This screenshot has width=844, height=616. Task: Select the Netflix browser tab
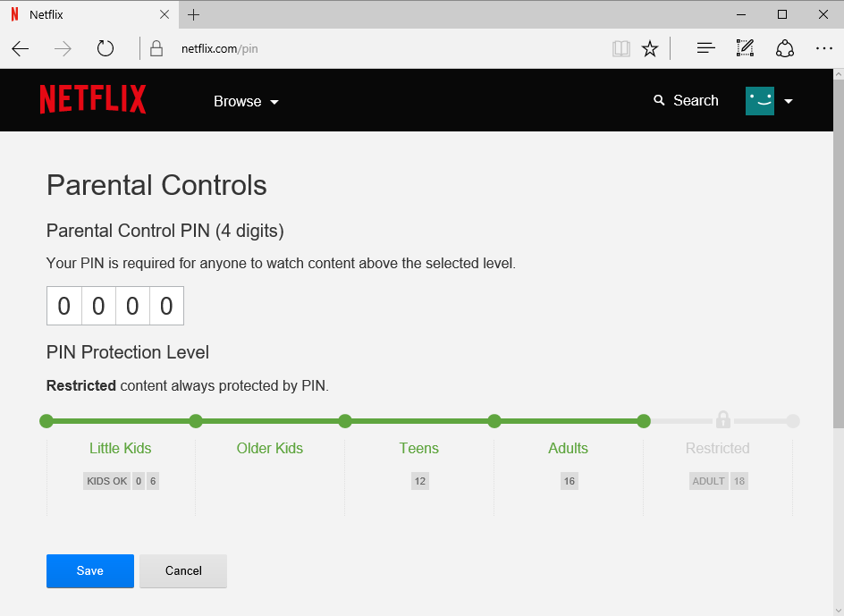click(85, 14)
